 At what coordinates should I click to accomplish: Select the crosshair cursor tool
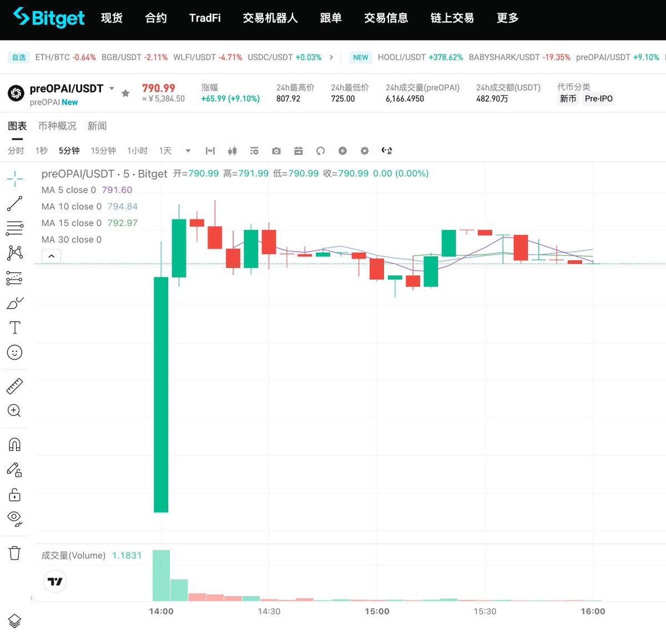pos(15,179)
